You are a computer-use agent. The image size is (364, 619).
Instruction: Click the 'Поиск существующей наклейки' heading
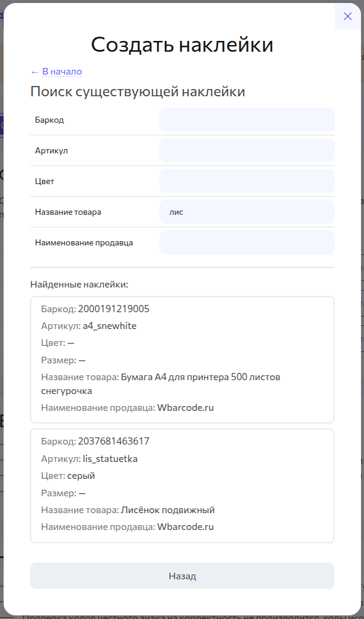137,92
